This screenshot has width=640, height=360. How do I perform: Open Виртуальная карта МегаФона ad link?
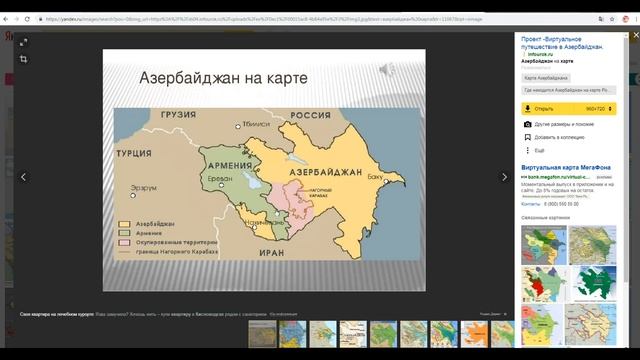(x=566, y=167)
